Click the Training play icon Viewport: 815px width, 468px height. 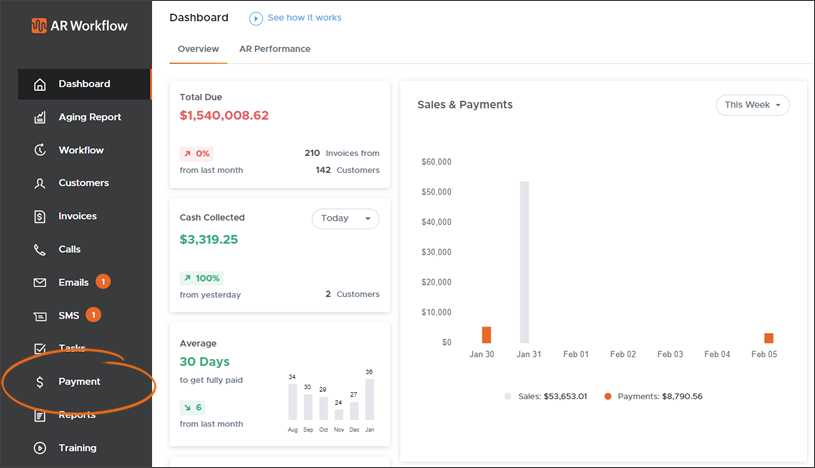[x=40, y=448]
